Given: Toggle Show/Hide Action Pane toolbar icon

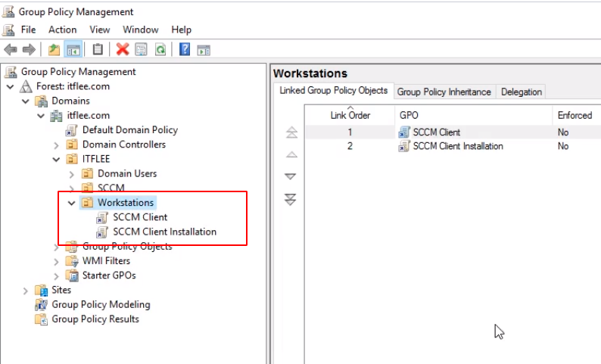Looking at the screenshot, I should tap(204, 50).
